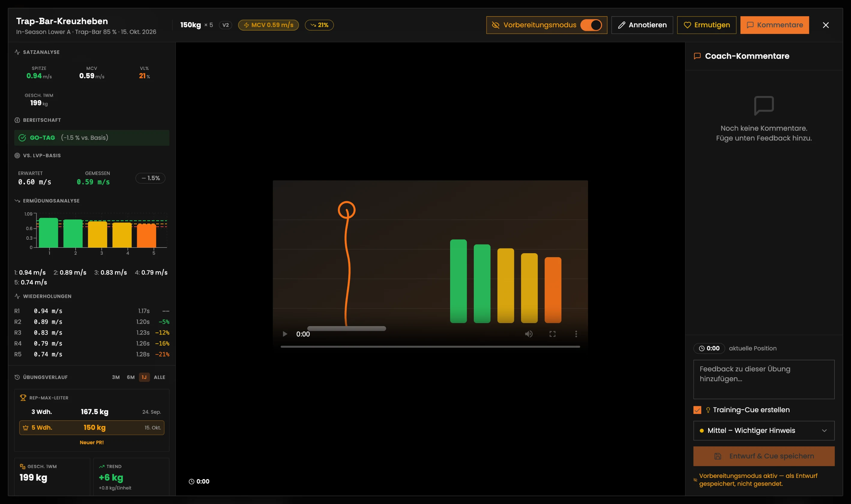Click the − 1.5% deviation badge

[x=151, y=178]
